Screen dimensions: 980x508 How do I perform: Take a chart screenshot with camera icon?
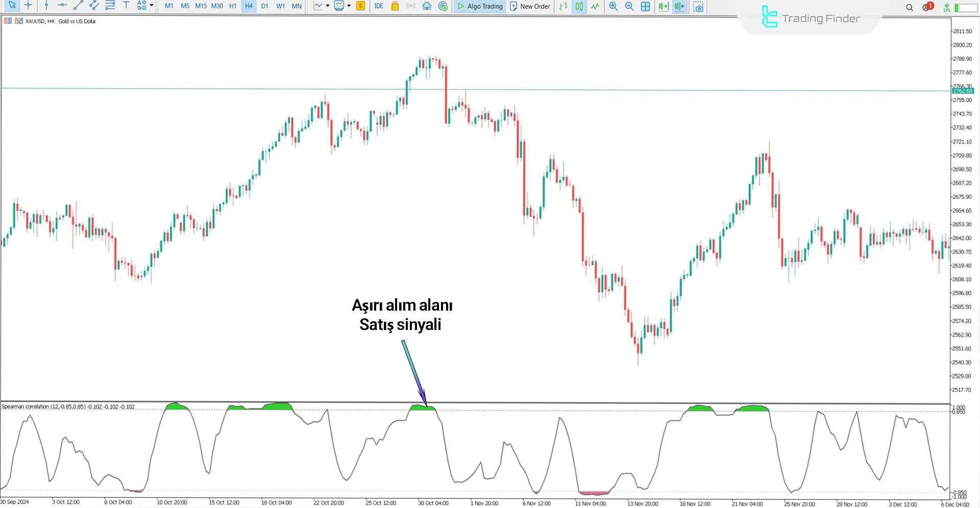click(698, 6)
